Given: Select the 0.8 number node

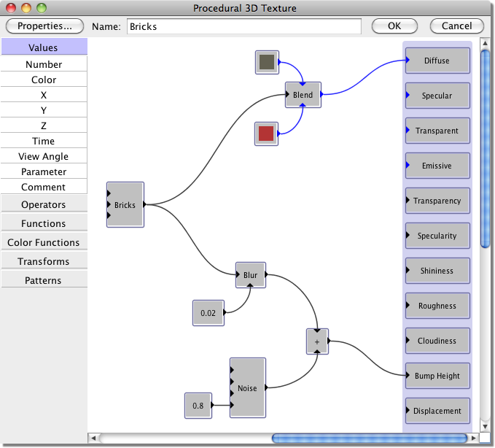Looking at the screenshot, I should (x=198, y=406).
